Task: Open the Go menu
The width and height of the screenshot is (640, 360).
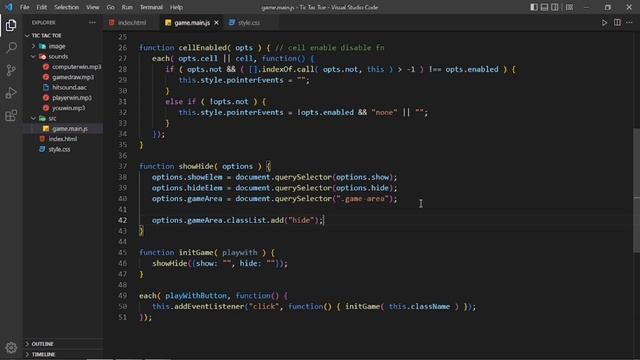Action: pos(111,7)
